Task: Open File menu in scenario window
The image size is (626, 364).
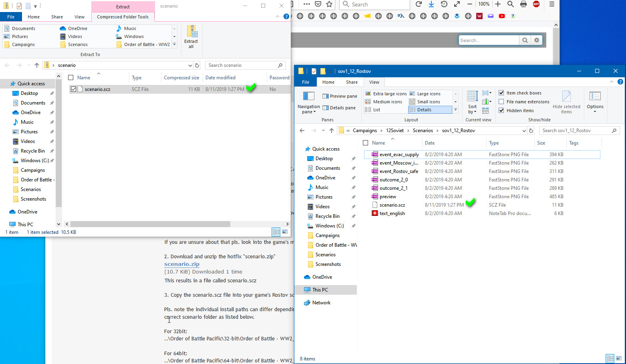Action: tap(11, 17)
